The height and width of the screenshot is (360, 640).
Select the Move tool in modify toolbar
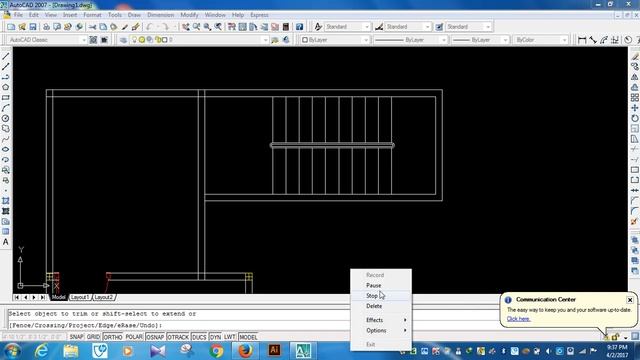point(635,108)
